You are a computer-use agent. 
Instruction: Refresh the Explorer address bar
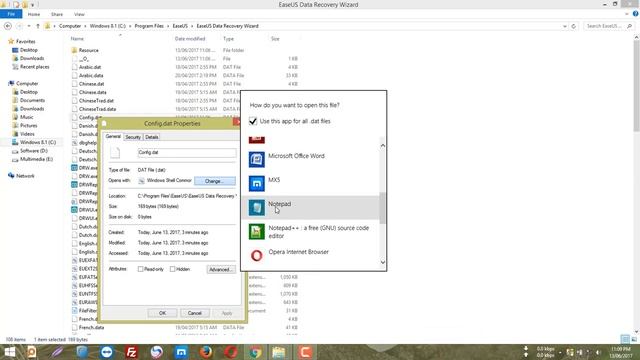[573, 26]
